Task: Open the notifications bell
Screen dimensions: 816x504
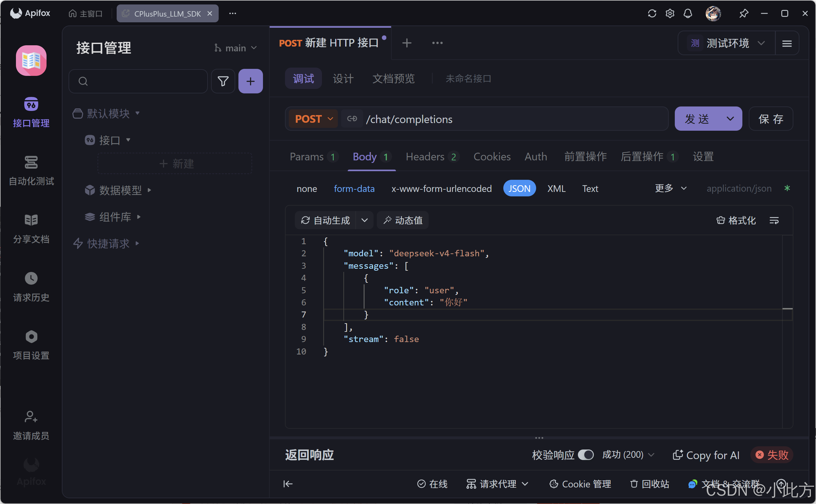Action: (x=688, y=13)
